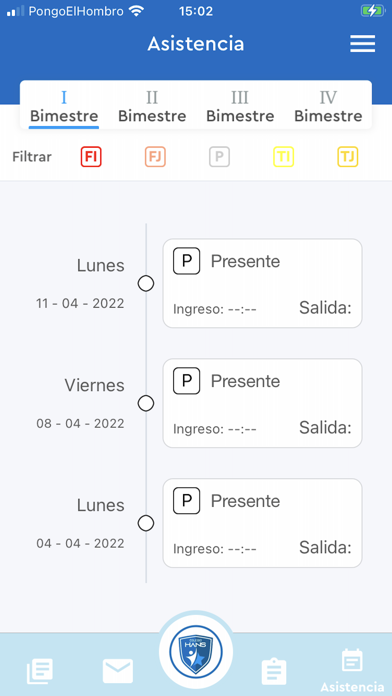
Task: Toggle the gray P filter
Action: pyautogui.click(x=219, y=157)
